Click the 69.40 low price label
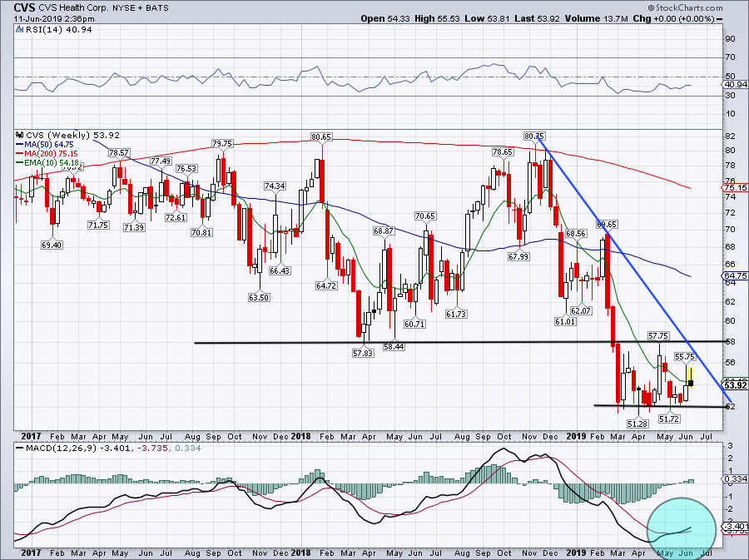 click(x=52, y=245)
